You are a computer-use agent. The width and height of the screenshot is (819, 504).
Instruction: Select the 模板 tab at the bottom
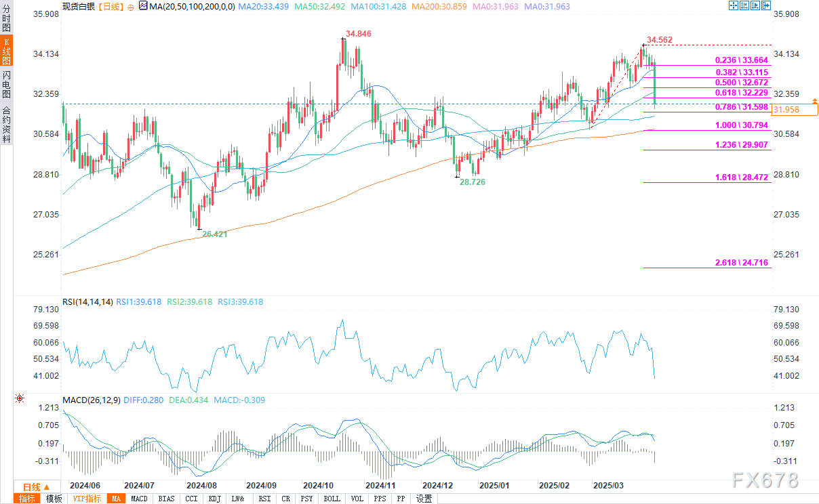pos(54,499)
